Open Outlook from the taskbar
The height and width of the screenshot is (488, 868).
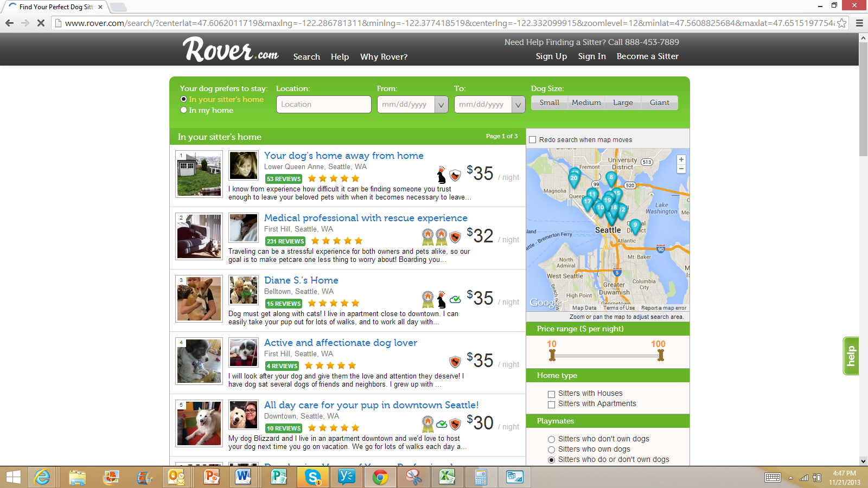(x=177, y=477)
